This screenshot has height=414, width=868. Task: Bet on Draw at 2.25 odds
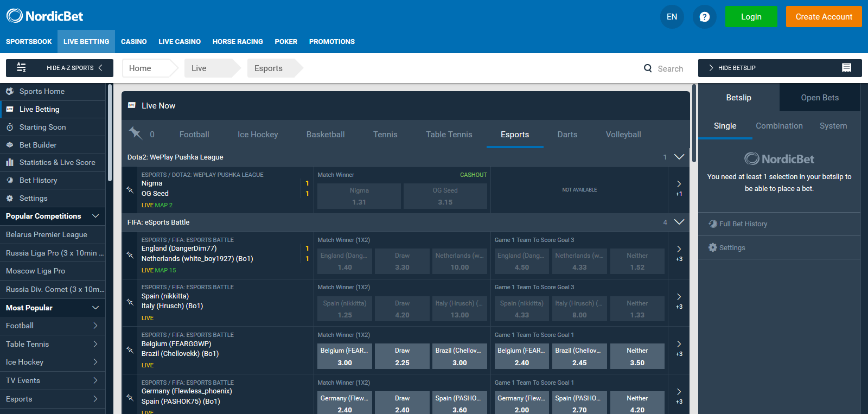point(402,356)
